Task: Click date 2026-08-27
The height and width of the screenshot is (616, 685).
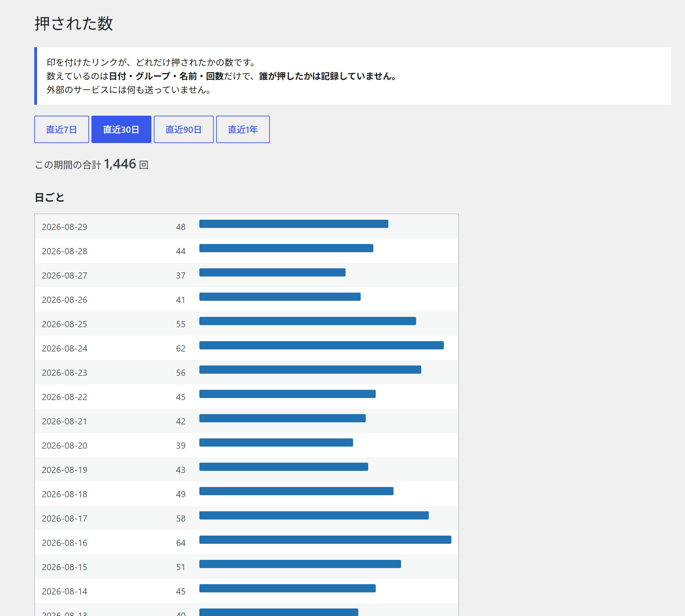Action: click(64, 275)
